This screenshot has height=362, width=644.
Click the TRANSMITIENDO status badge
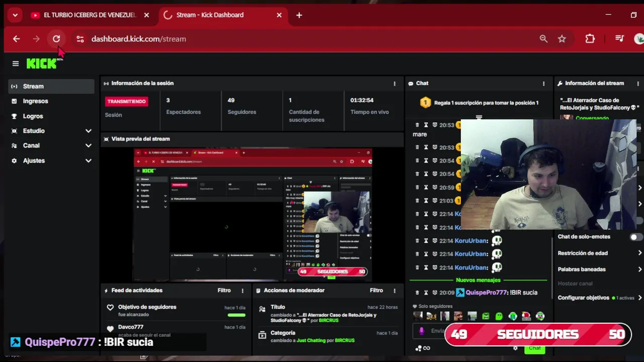126,101
